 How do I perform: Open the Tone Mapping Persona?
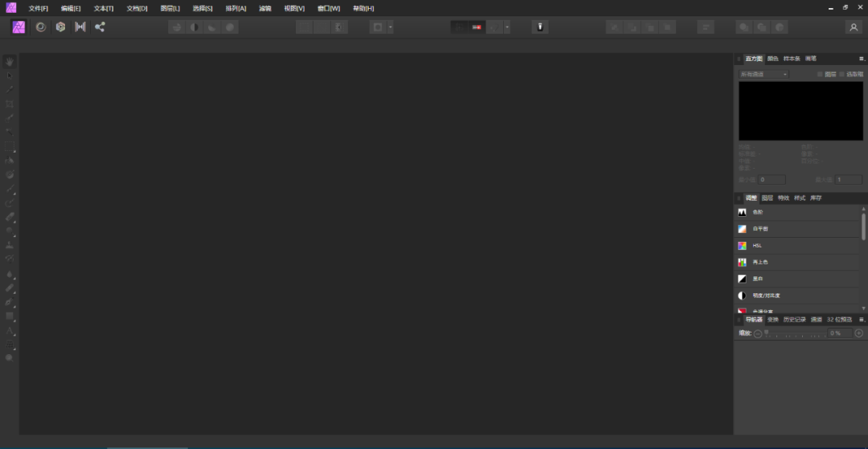click(x=80, y=27)
